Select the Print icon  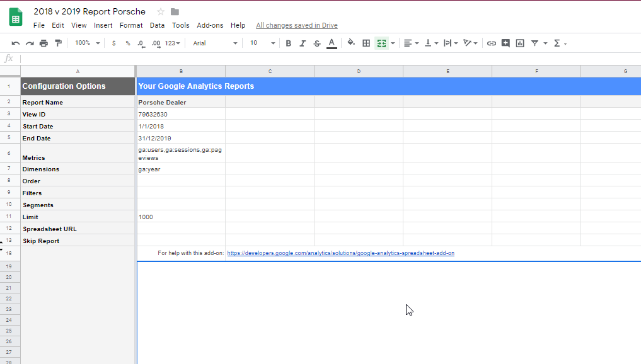click(43, 43)
